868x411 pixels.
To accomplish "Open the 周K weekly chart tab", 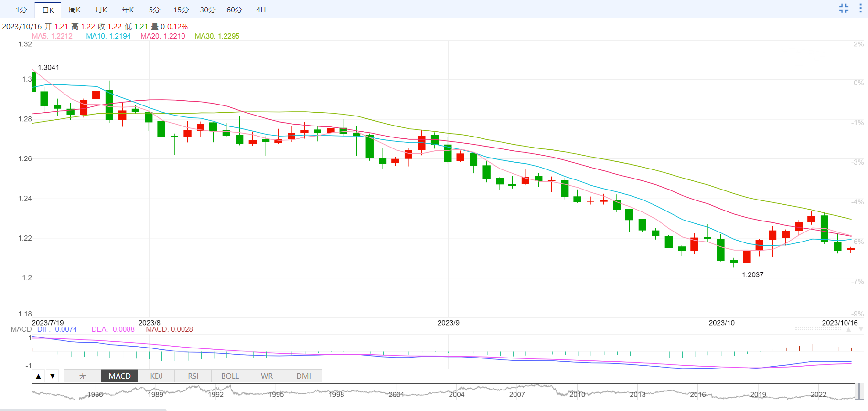I will coord(75,10).
